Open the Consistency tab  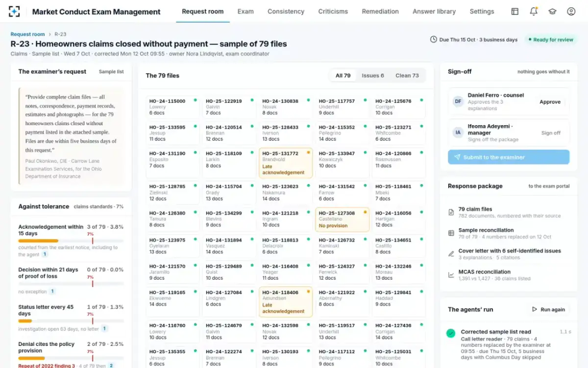(286, 11)
